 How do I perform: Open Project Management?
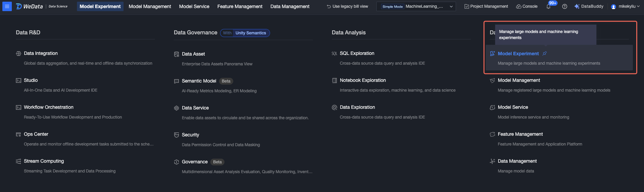tap(486, 6)
